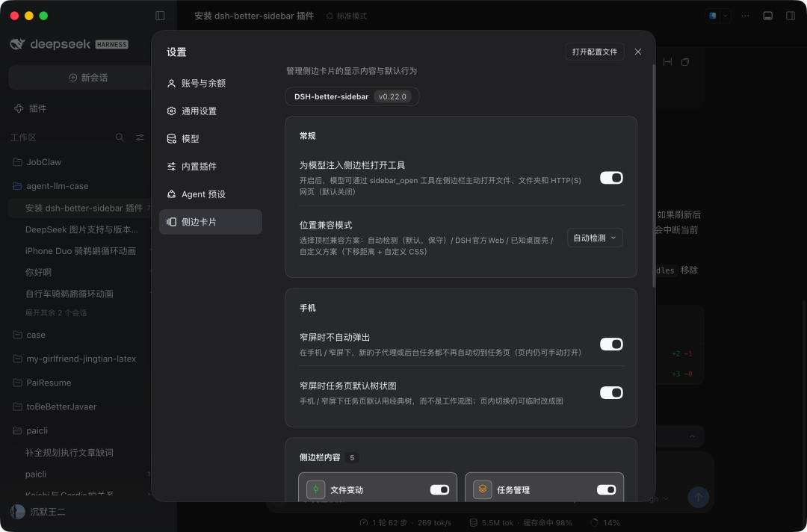Click Finder app icon in title bar

713,16
